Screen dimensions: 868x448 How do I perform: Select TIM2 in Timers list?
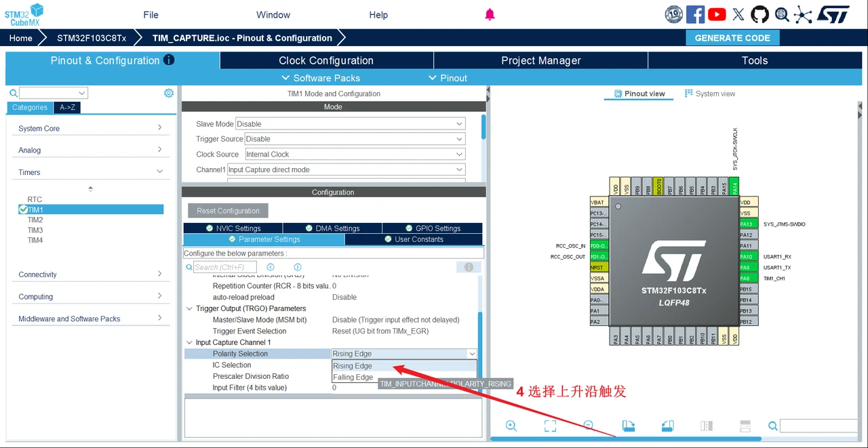pos(35,220)
